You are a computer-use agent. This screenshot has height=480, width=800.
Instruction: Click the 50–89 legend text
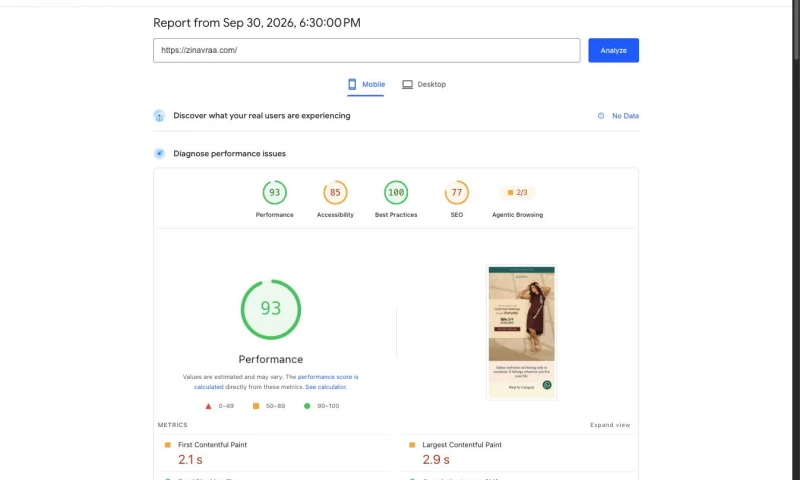[276, 406]
